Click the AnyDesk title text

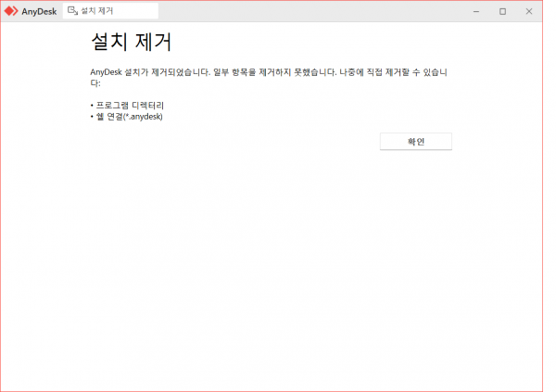tap(39, 11)
